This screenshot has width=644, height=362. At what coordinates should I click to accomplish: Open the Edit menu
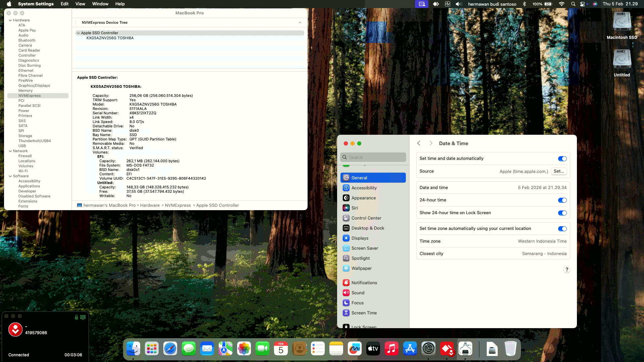click(x=65, y=4)
